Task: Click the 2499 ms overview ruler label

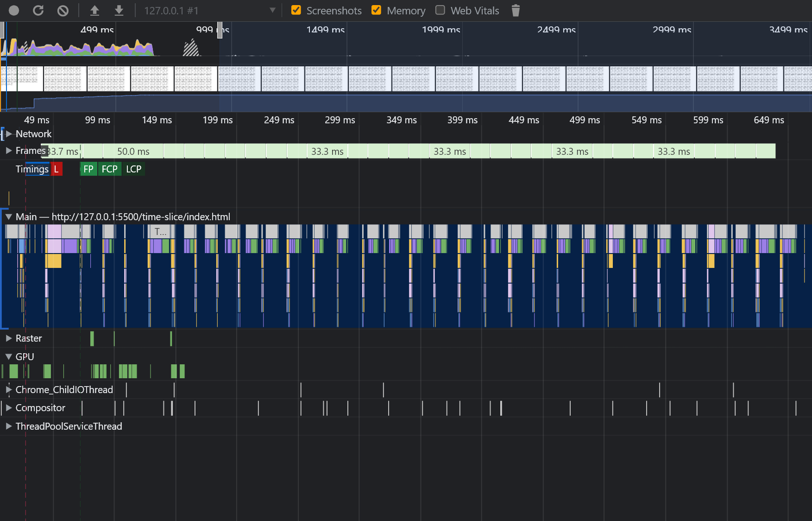Action: pos(556,30)
